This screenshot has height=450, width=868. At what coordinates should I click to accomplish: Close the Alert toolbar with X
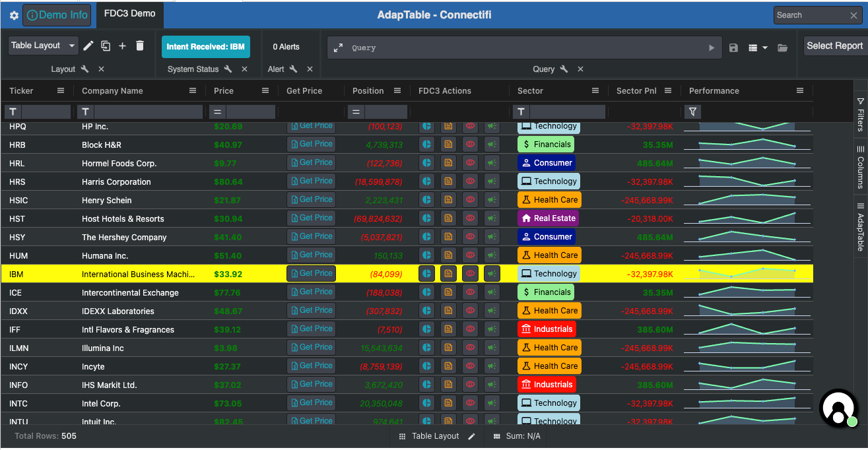[x=310, y=69]
